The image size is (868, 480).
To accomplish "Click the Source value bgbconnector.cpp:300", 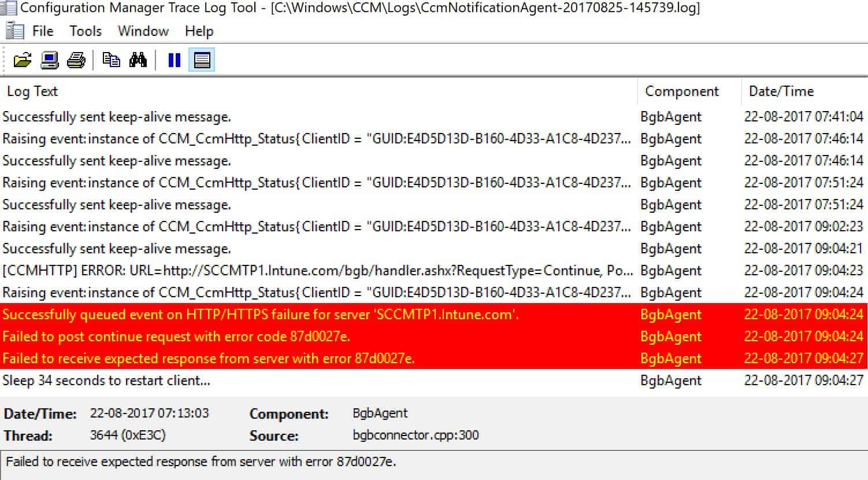I will pos(416,435).
